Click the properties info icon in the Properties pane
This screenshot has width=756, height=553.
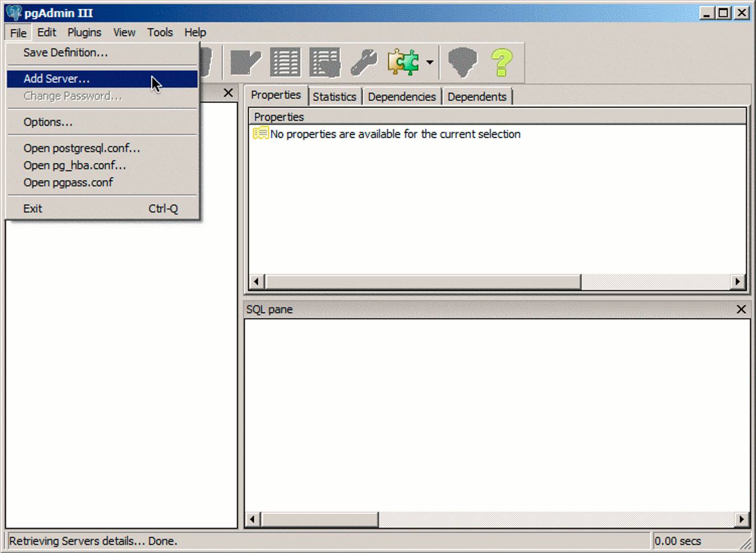[x=260, y=133]
